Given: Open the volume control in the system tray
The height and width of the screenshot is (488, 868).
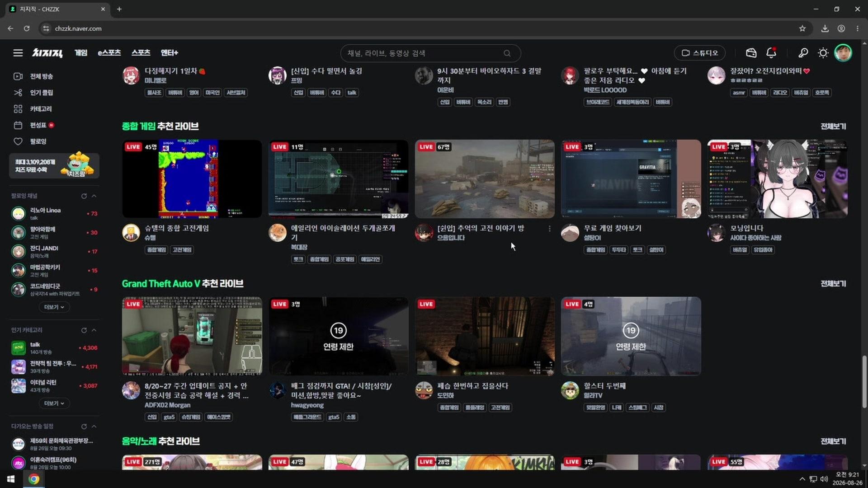Looking at the screenshot, I should click(x=824, y=479).
